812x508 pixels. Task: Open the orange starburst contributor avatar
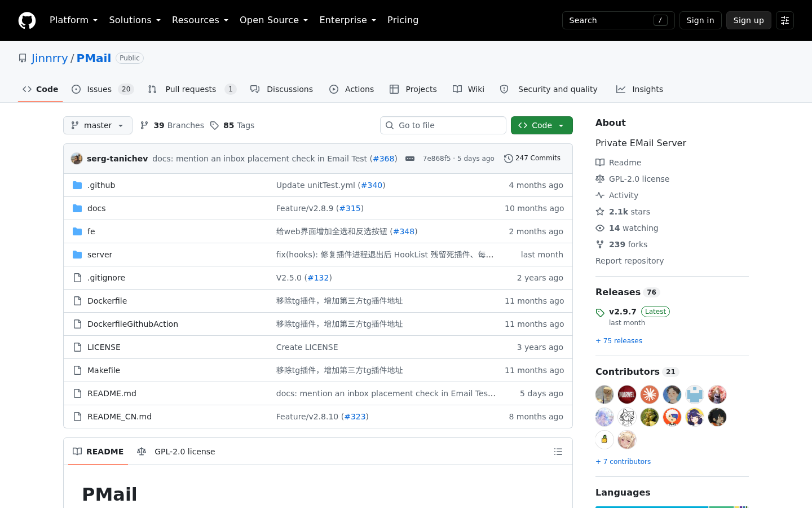(x=650, y=395)
